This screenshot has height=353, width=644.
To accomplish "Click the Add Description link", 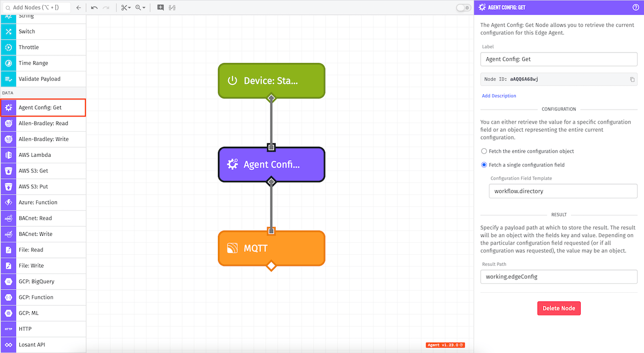I will [x=499, y=96].
